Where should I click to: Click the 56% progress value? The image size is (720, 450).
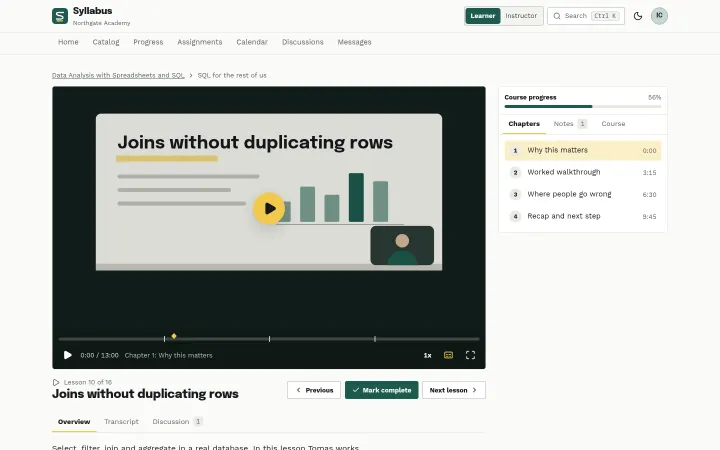(654, 97)
